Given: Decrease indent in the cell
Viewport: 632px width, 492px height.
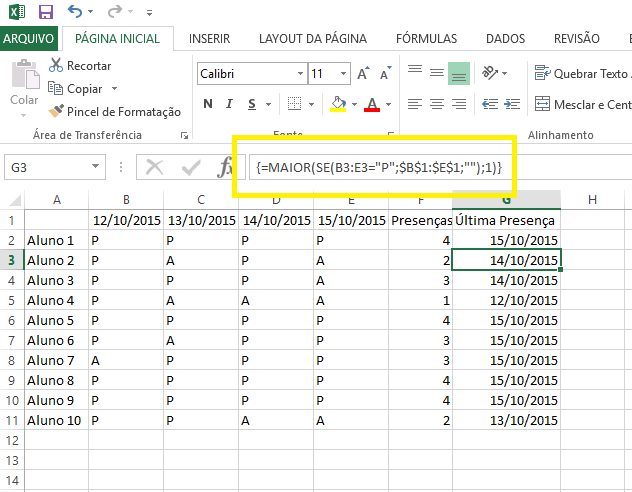Looking at the screenshot, I should click(490, 104).
